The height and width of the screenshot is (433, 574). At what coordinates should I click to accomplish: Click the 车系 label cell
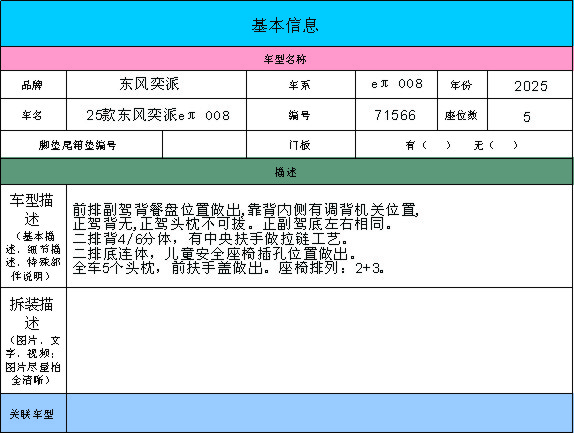[301, 85]
